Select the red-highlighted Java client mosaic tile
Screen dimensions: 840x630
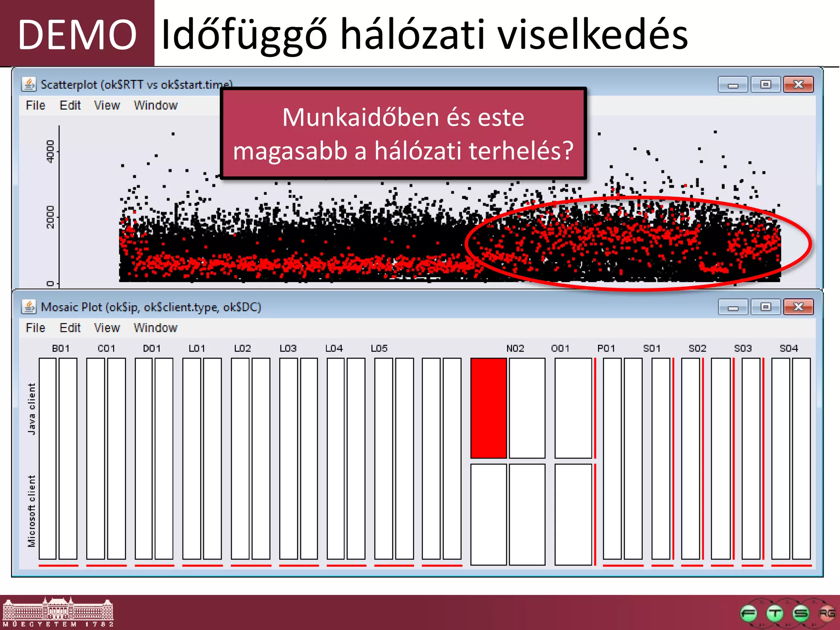coord(488,408)
